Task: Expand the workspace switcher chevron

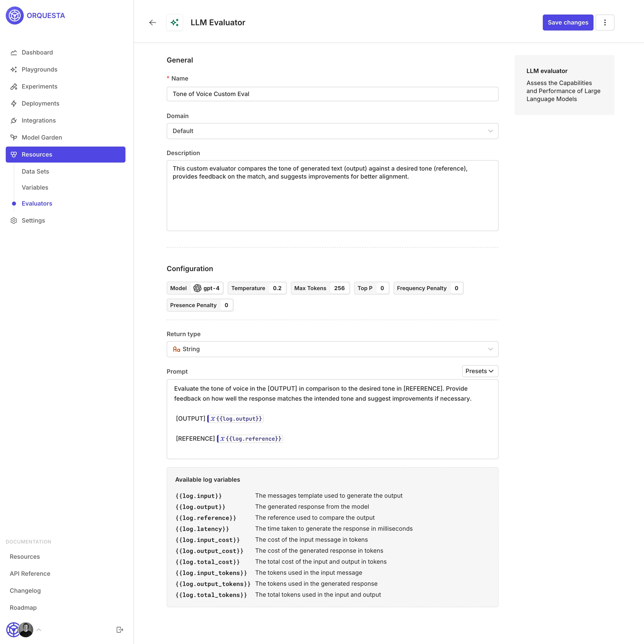Action: tap(39, 630)
